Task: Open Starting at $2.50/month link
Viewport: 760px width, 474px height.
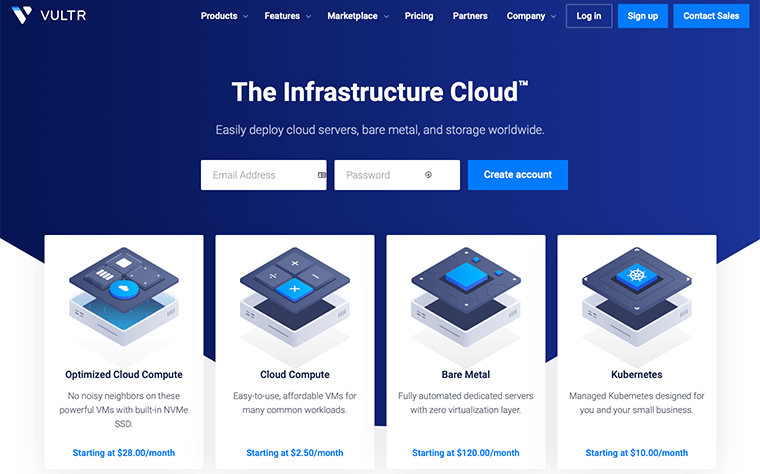Action: [295, 453]
